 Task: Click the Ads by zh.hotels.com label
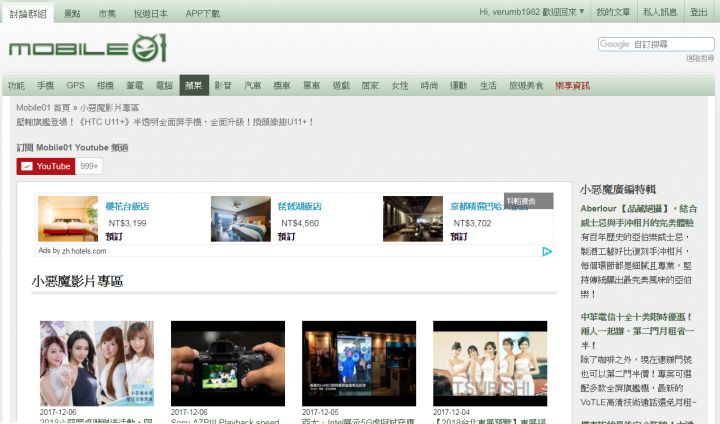tap(72, 251)
